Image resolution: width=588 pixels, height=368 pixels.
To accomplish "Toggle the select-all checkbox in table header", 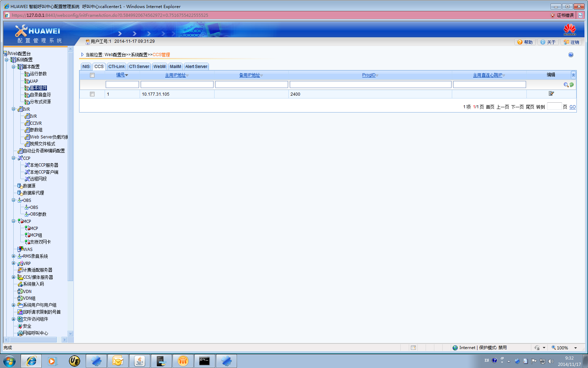I will click(x=92, y=75).
